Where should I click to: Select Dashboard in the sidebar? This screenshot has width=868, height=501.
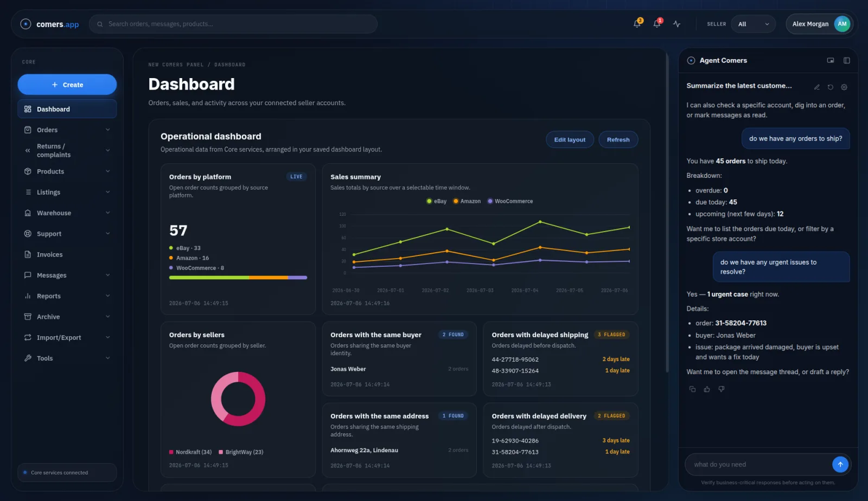pyautogui.click(x=67, y=109)
